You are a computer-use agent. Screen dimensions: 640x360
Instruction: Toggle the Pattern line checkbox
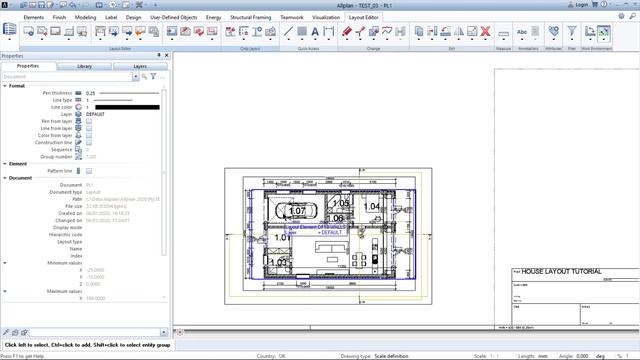click(89, 171)
